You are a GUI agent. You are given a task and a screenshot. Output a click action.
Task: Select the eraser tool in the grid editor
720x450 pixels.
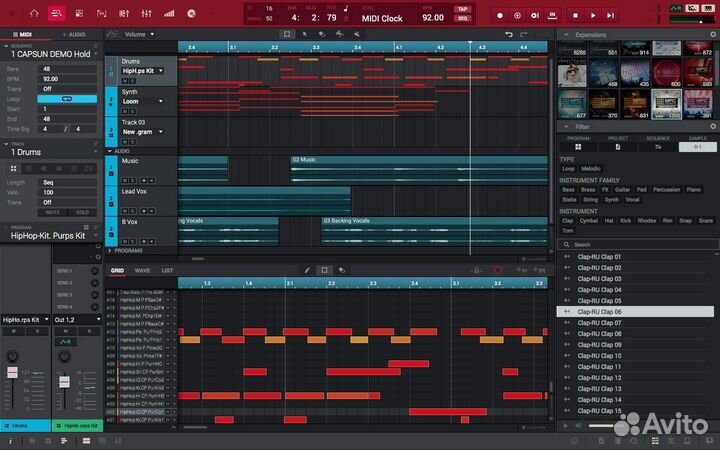(342, 270)
